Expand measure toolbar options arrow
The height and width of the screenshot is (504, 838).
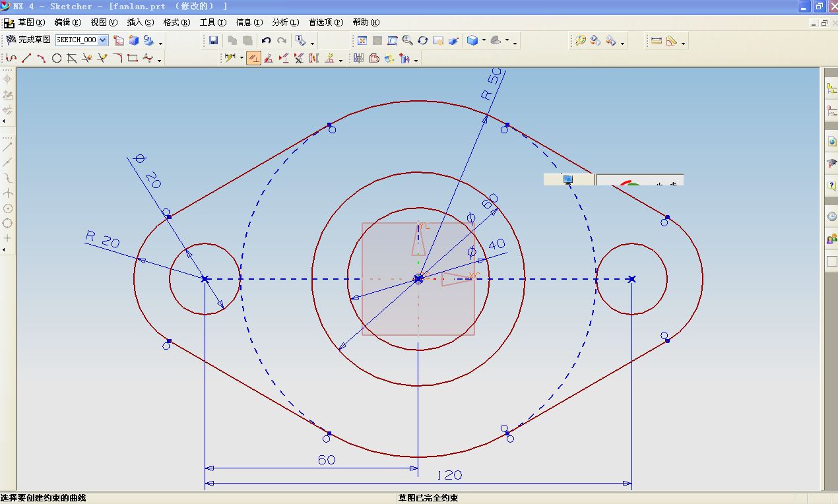(683, 44)
